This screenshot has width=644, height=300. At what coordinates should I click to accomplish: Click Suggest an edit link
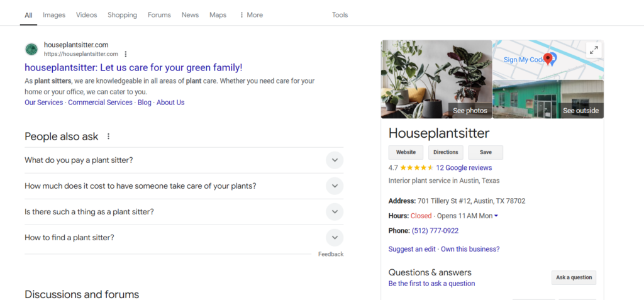click(412, 249)
